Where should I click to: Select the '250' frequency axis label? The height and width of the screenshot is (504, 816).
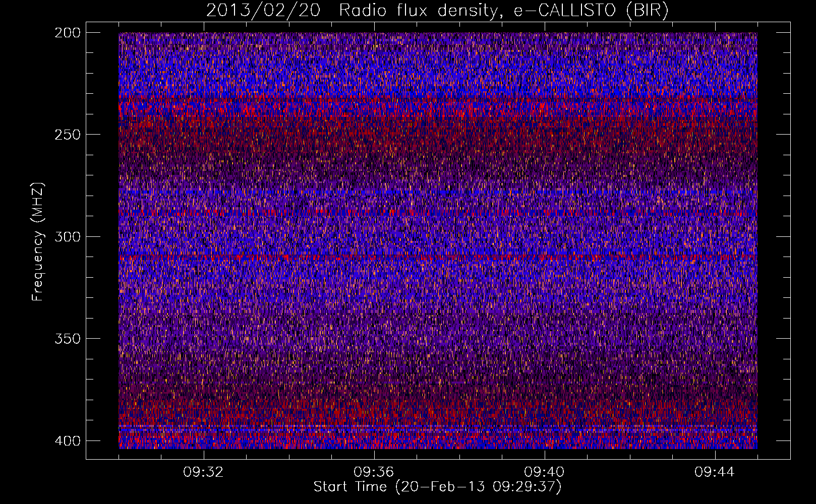(x=67, y=135)
